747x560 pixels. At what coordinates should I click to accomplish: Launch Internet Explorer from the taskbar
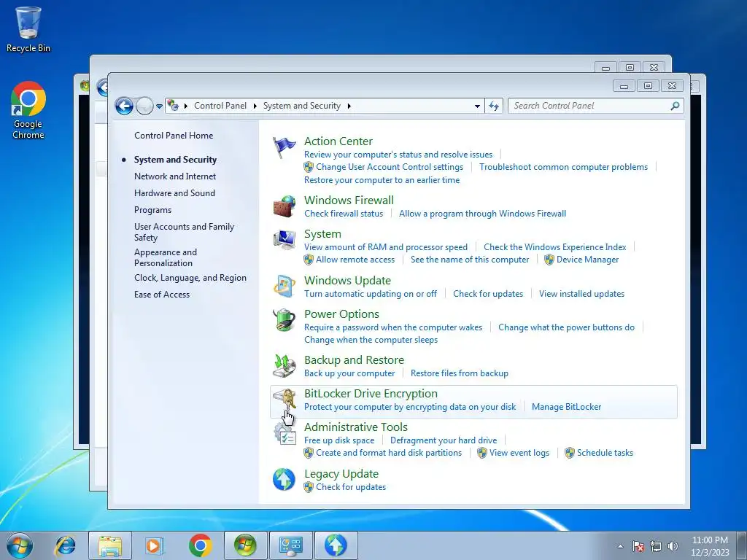click(x=65, y=545)
